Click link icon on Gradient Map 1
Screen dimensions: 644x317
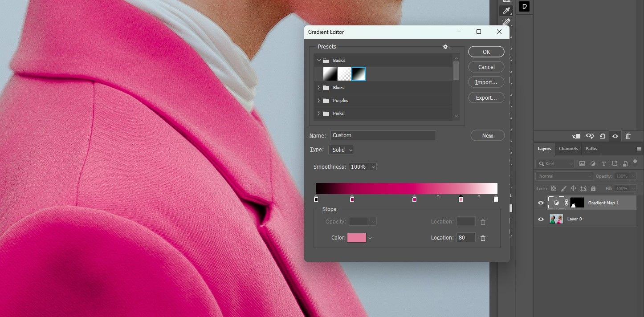(x=567, y=203)
